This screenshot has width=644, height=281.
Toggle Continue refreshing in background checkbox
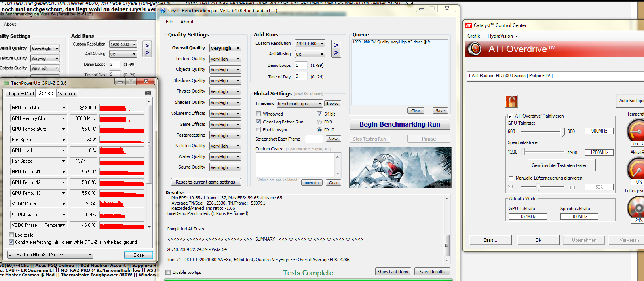pyautogui.click(x=11, y=242)
